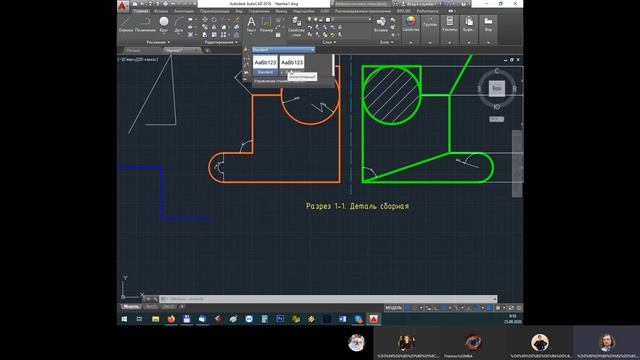Open the Start (Начало) file tab

pos(133,50)
